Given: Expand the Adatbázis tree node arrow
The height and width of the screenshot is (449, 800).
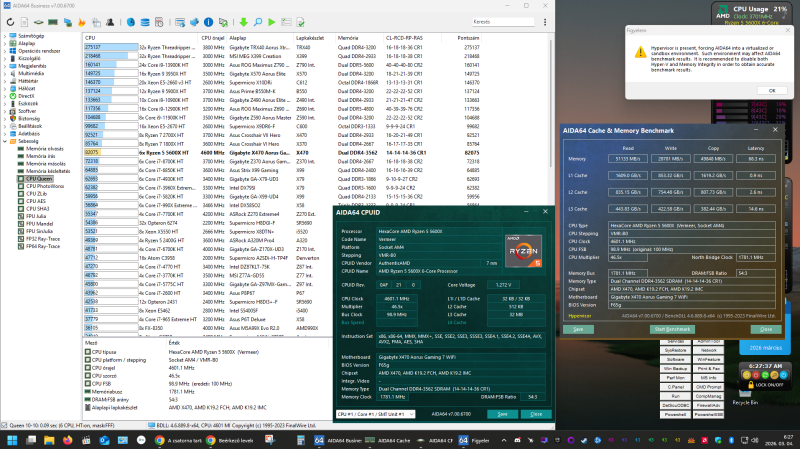Looking at the screenshot, I should point(5,134).
